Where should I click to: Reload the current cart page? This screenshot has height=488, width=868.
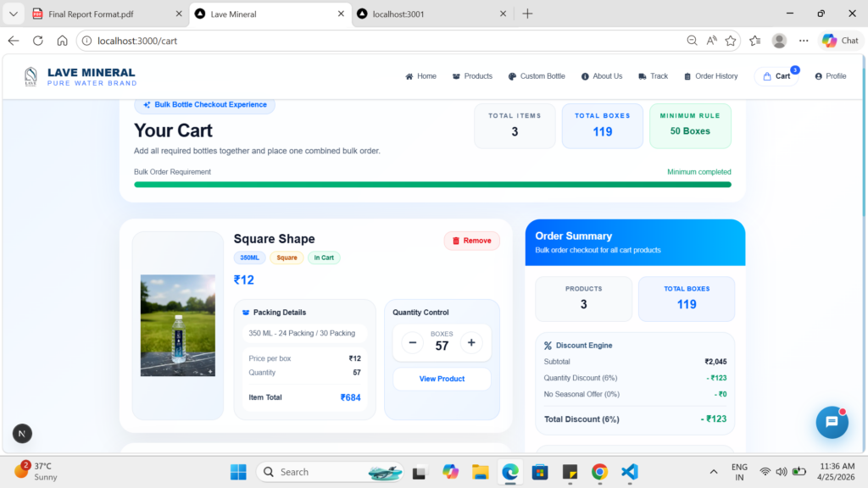point(37,41)
